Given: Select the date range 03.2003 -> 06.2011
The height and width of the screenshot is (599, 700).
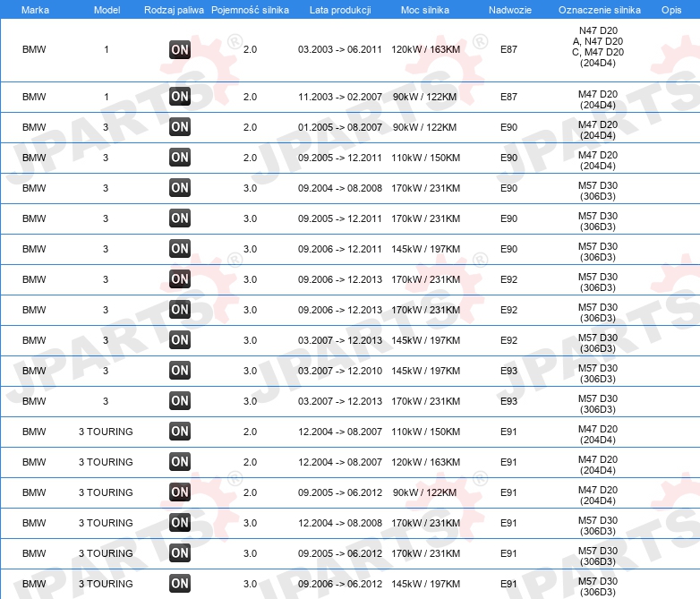Looking at the screenshot, I should 340,49.
